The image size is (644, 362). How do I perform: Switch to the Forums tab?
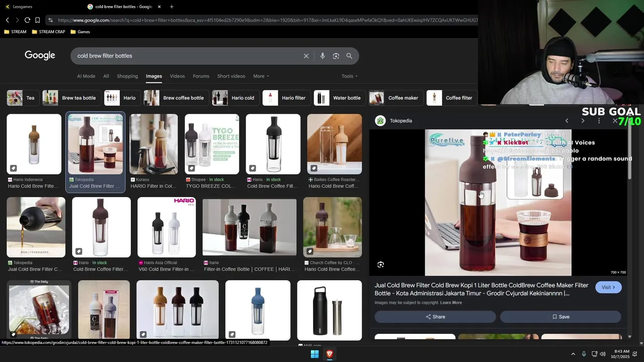tap(201, 76)
